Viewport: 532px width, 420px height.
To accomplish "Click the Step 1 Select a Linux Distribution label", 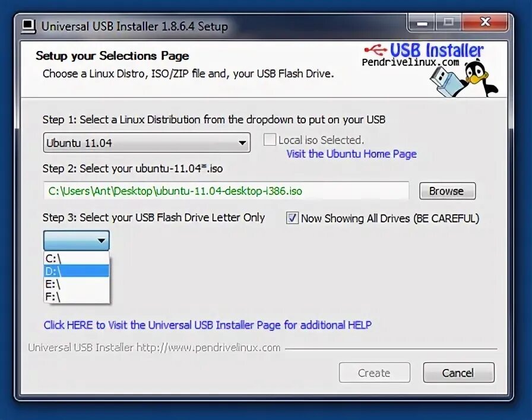I will pyautogui.click(x=214, y=120).
